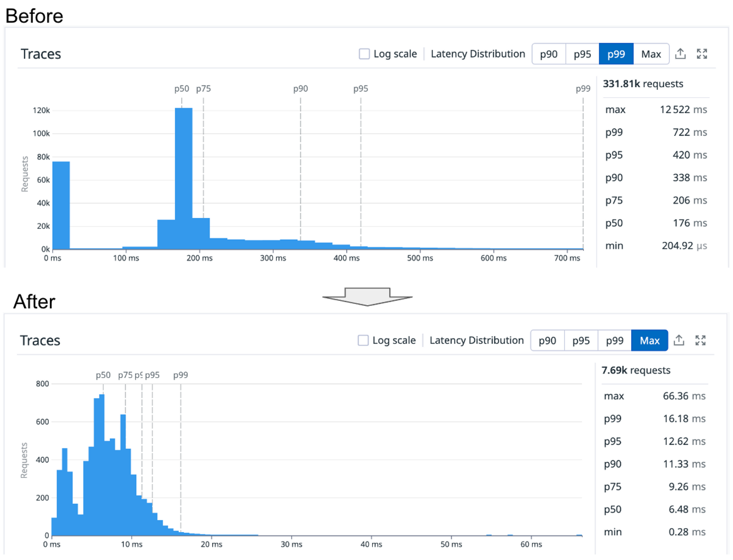Select Max in the Before panel
The image size is (733, 560).
651,54
